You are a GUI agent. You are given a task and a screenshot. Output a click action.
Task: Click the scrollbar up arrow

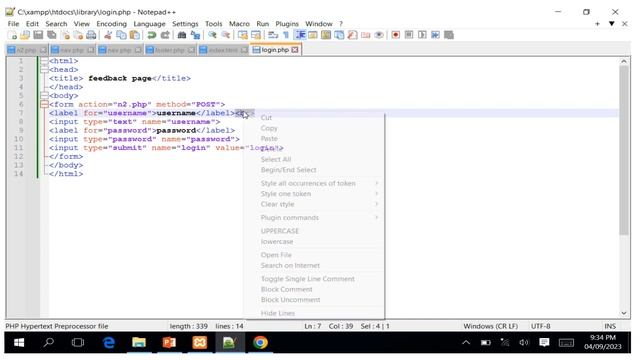(624, 61)
